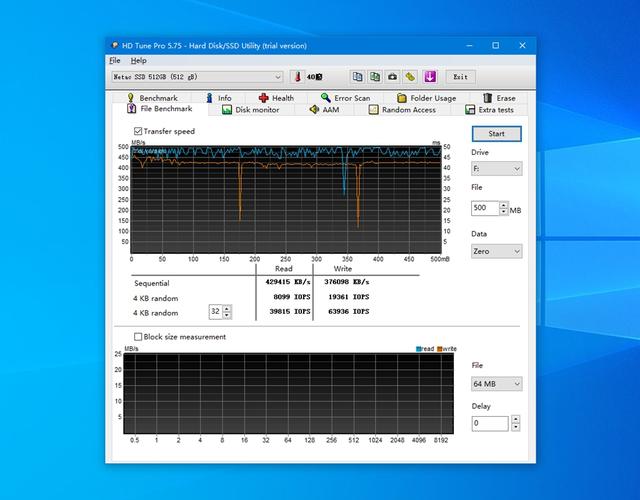This screenshot has height=500, width=640.
Task: Open options via the yellow tool icon
Action: pyautogui.click(x=410, y=77)
